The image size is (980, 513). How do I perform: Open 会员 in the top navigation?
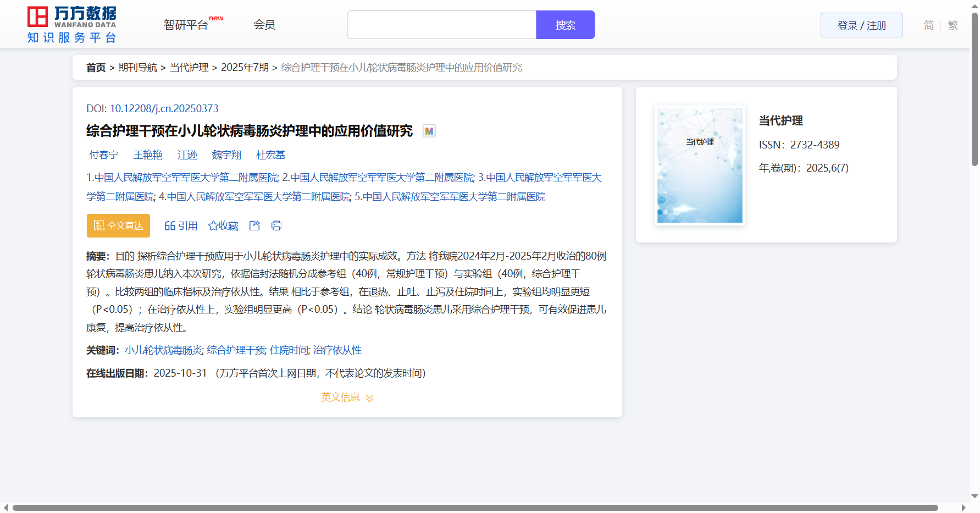point(264,25)
